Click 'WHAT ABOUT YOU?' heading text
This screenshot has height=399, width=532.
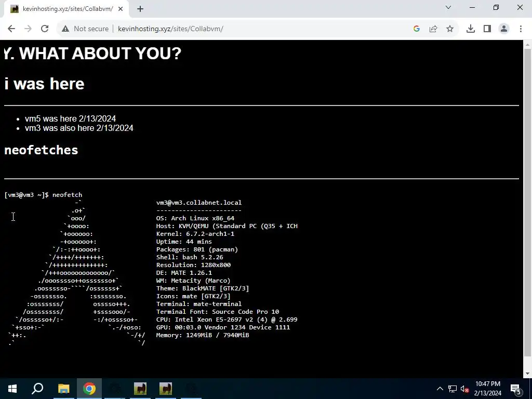(x=100, y=54)
